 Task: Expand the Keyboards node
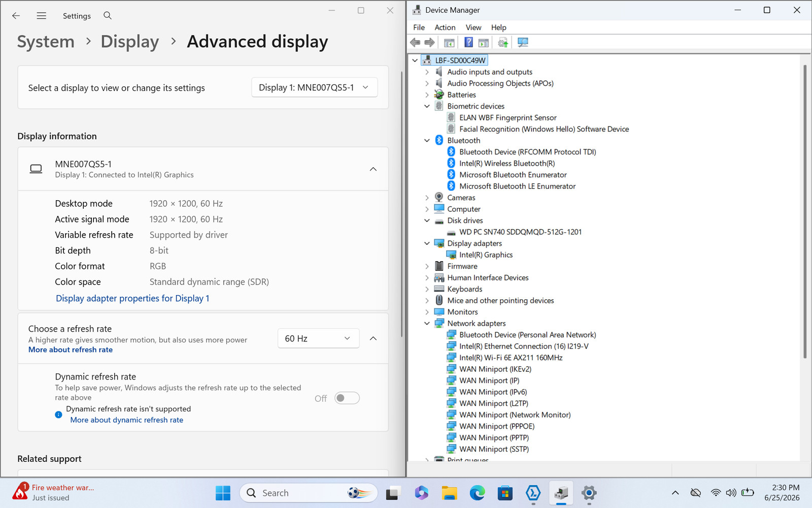[427, 289]
